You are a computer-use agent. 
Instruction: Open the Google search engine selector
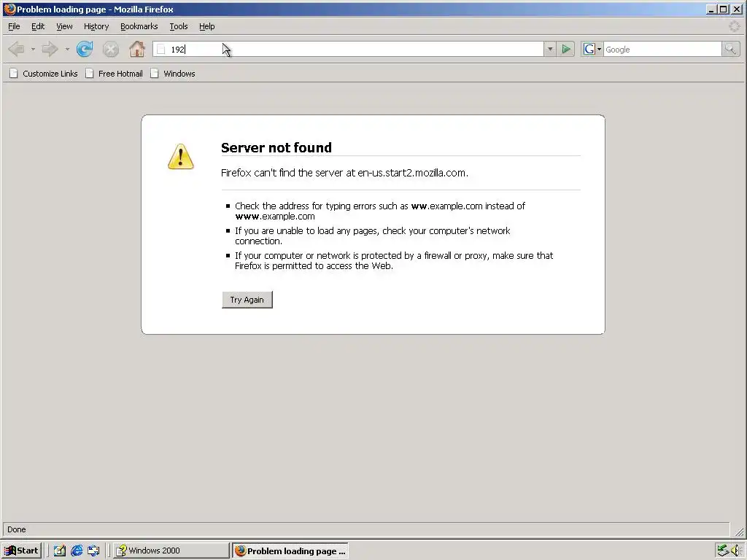[x=592, y=49]
